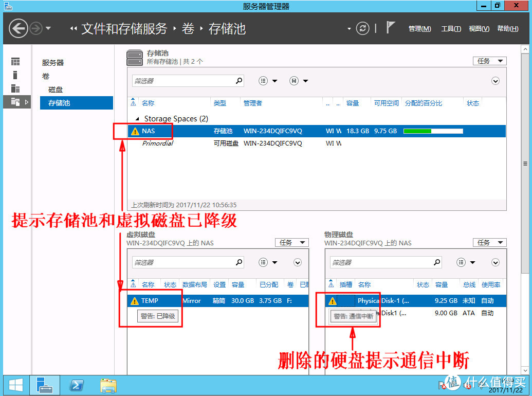Viewport: 532px width, 396px height.
Task: Open Server Manager from the taskbar
Action: tap(45, 386)
